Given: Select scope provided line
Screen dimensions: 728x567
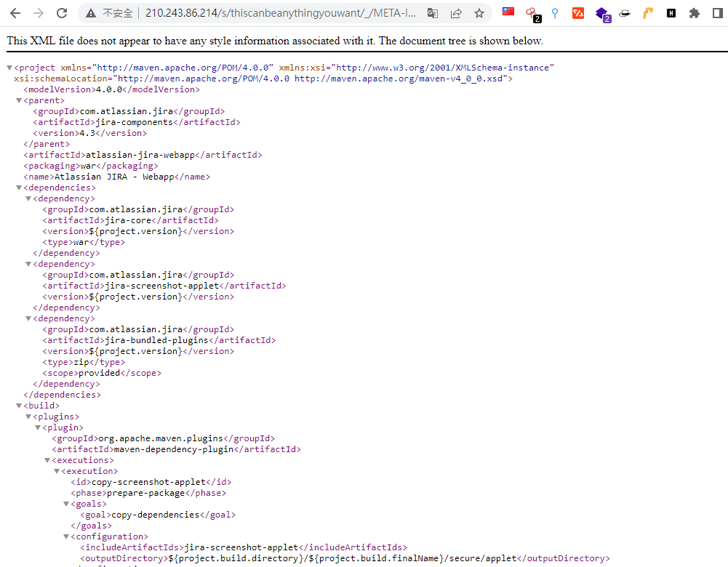Looking at the screenshot, I should (x=102, y=373).
